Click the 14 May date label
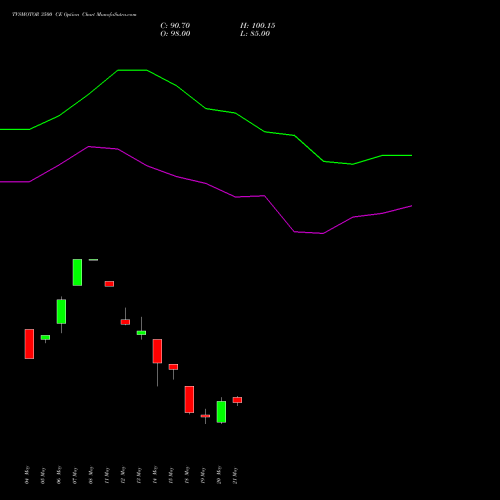The image size is (500, 500). tap(155, 475)
